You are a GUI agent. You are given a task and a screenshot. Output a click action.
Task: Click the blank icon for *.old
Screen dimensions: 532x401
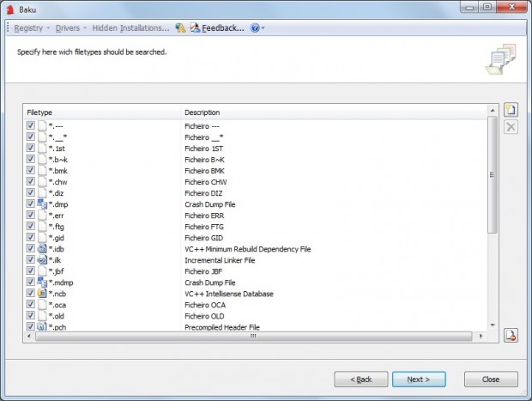(x=42, y=316)
